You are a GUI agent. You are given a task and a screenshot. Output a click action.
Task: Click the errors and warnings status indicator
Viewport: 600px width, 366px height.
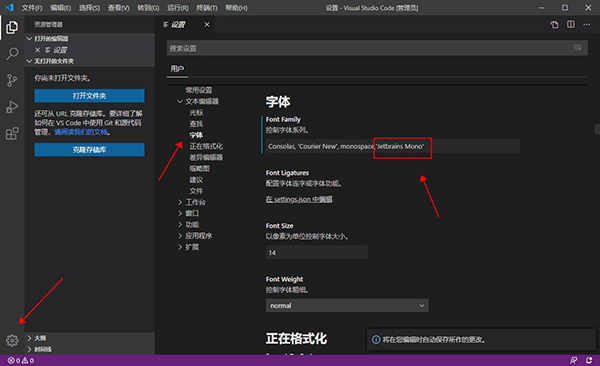tap(21, 360)
